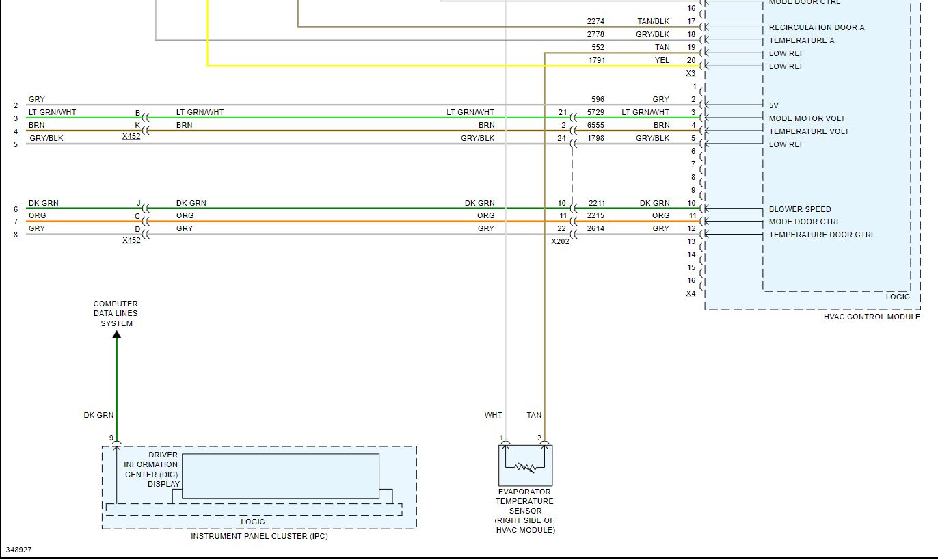Screen dimensions: 938x560
Task: Open the X452 reference below the GRY/BLK wire
Action: [x=131, y=136]
